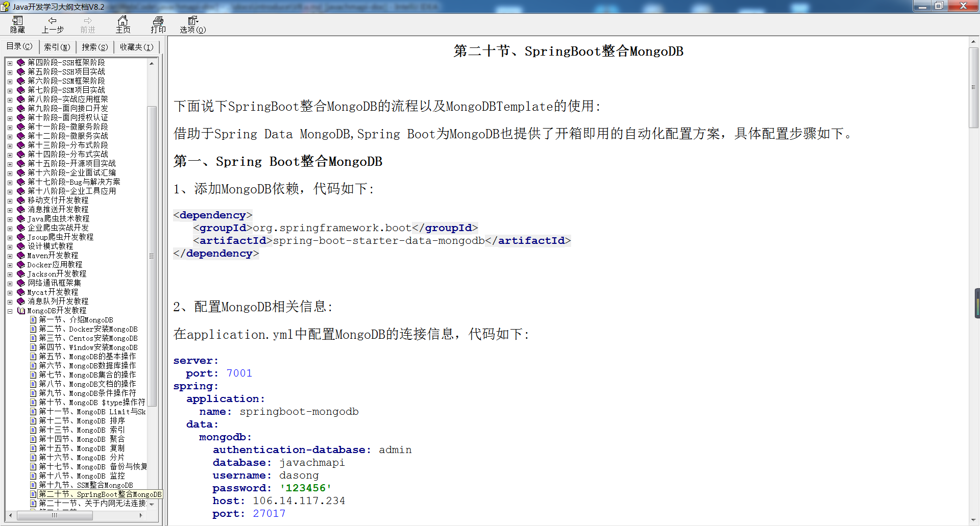Expand the 消息队列开发教程 node
This screenshot has height=526, width=980.
point(10,302)
